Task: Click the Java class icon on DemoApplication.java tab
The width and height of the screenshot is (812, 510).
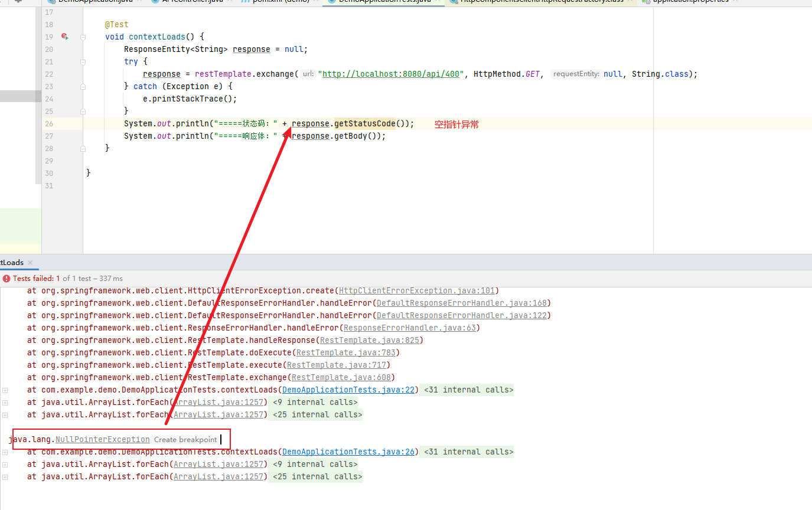Action: click(x=50, y=2)
